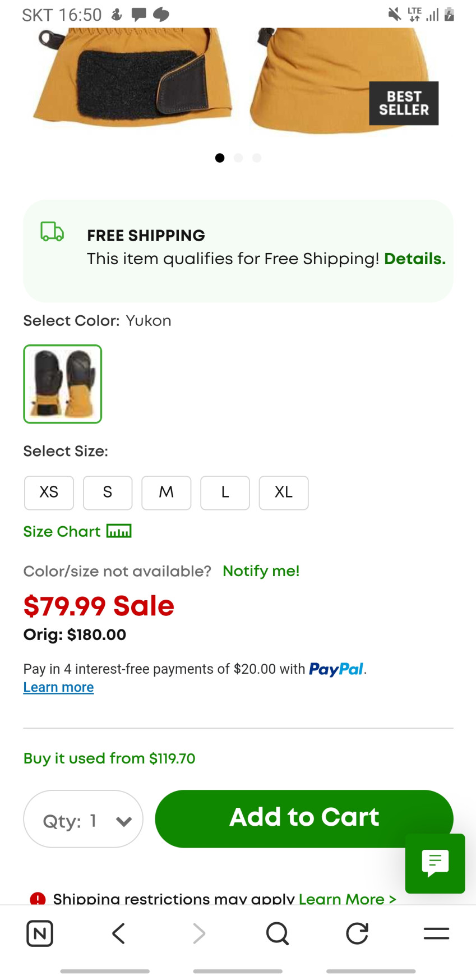The width and height of the screenshot is (476, 980).
Task: Open free shipping Details link
Action: point(414,259)
